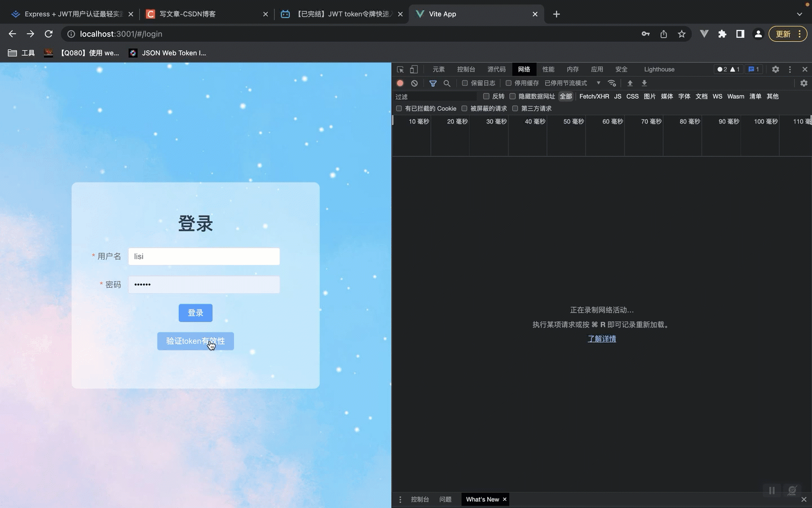Open the password key icon
The width and height of the screenshot is (812, 508).
[x=646, y=34]
